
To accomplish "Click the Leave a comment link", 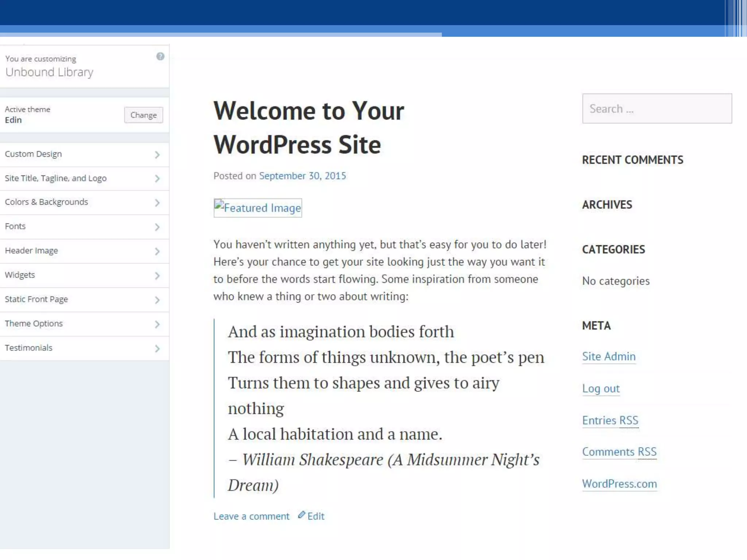I will pos(251,516).
